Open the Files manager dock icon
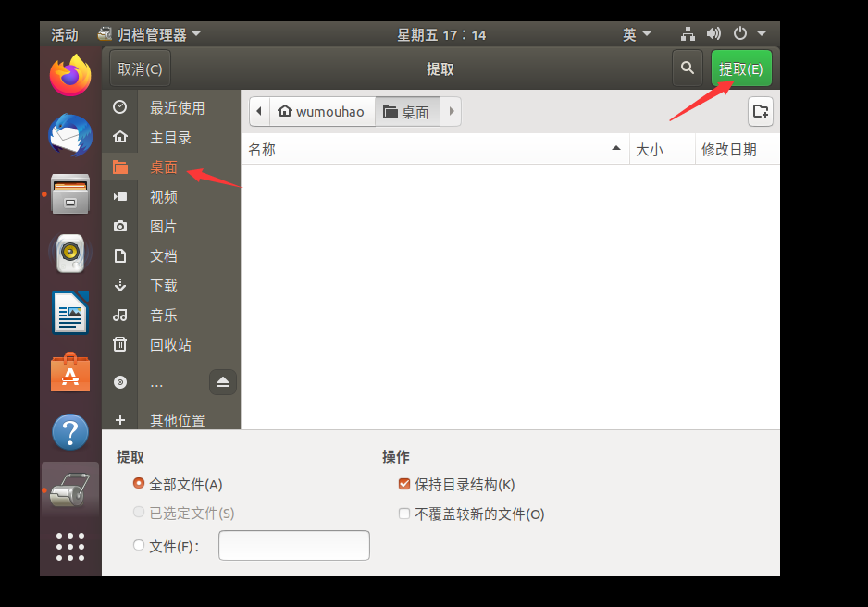 70,194
